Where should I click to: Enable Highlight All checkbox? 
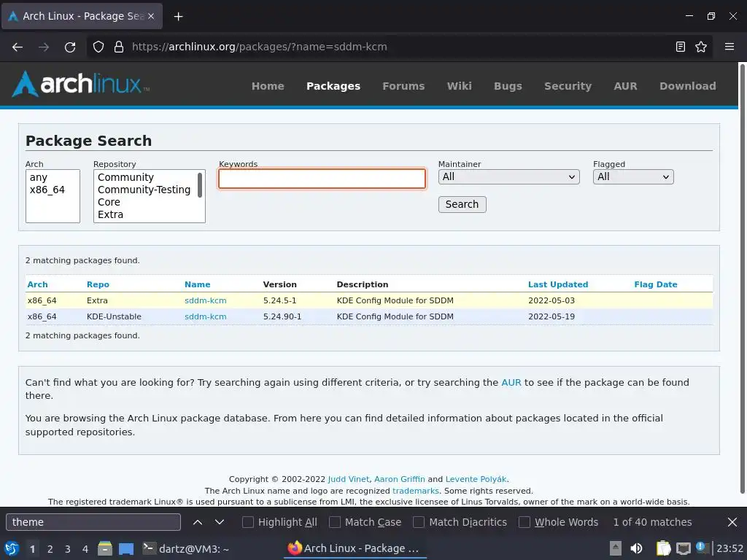(248, 522)
